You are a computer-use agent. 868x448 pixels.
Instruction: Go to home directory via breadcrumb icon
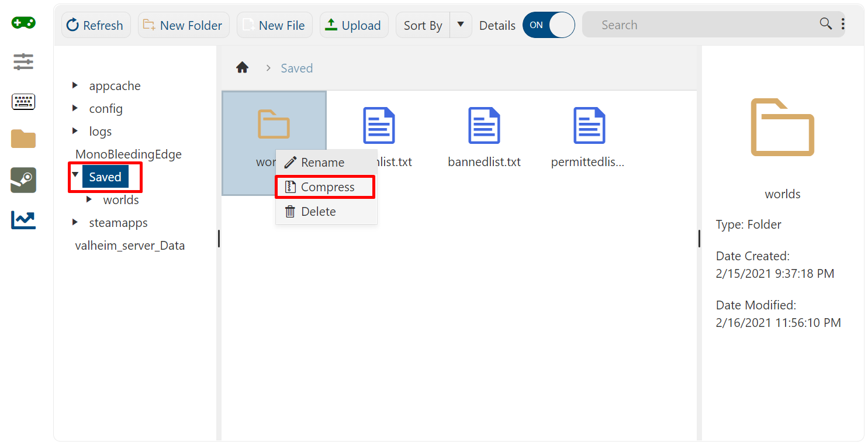pos(242,68)
